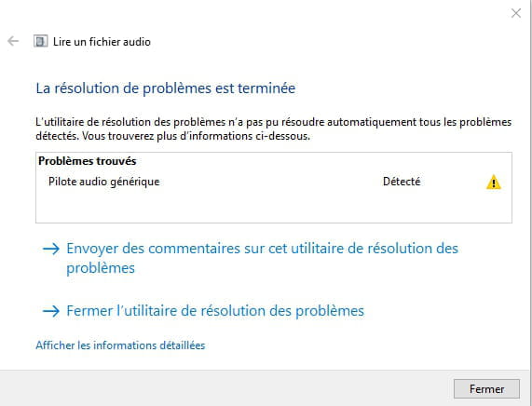This screenshot has width=532, height=406.
Task: Open Envoyer des commentaires sur cet utilitaire
Action: [262, 258]
